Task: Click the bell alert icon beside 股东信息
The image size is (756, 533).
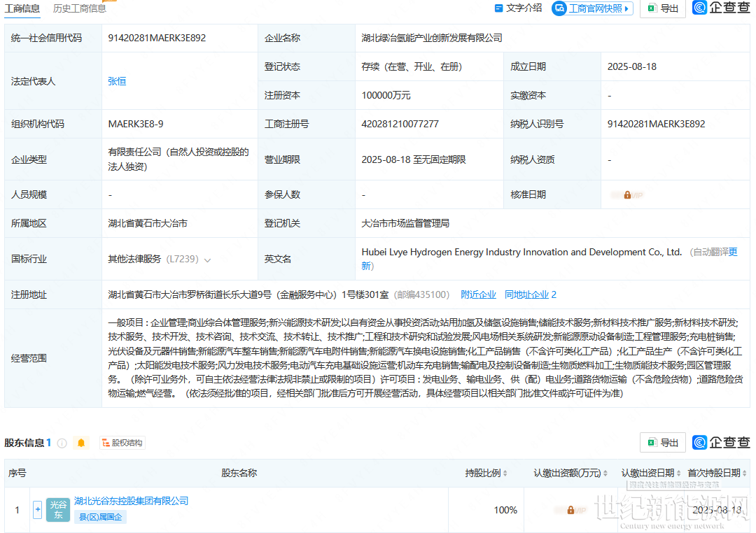Action: 81,443
